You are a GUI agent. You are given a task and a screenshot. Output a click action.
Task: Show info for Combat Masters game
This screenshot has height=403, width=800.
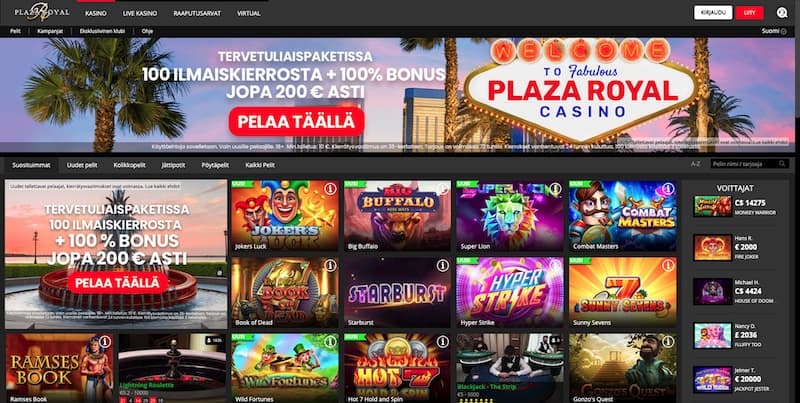[x=668, y=189]
